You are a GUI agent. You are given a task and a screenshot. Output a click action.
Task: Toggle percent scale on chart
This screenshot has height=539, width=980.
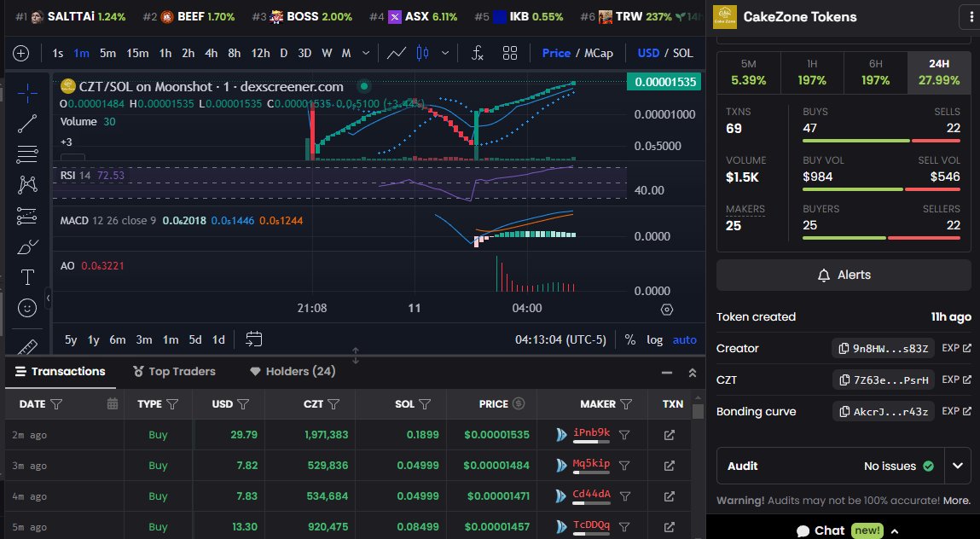coord(630,339)
